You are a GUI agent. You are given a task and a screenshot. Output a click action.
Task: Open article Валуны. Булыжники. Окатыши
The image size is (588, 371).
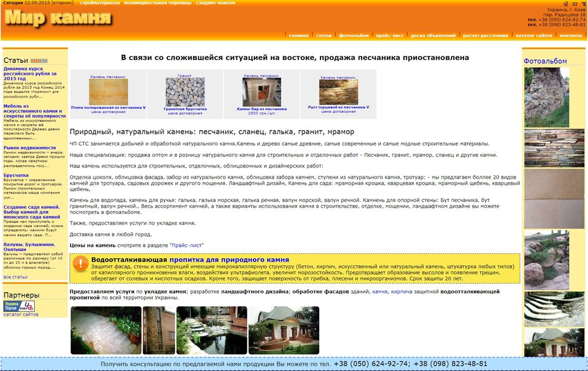point(29,247)
